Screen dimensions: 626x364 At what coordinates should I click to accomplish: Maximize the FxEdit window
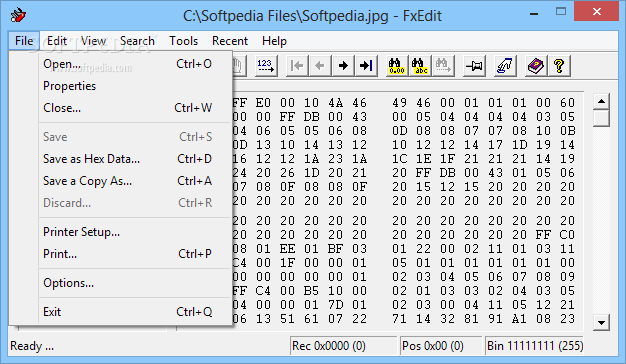pyautogui.click(x=561, y=11)
